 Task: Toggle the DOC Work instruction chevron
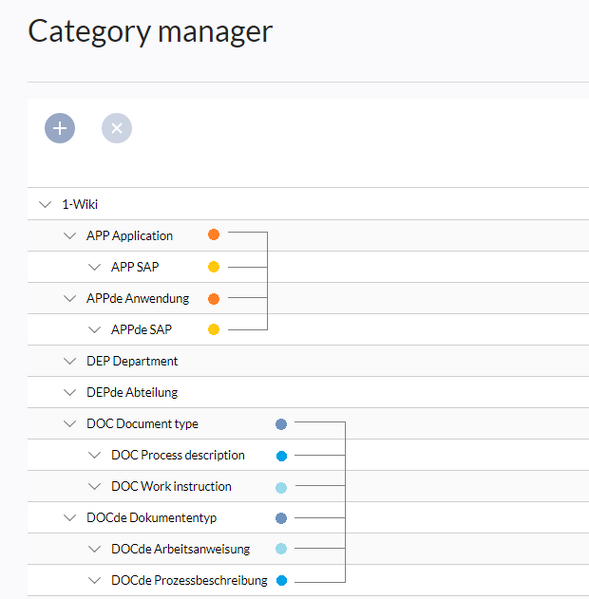[94, 486]
